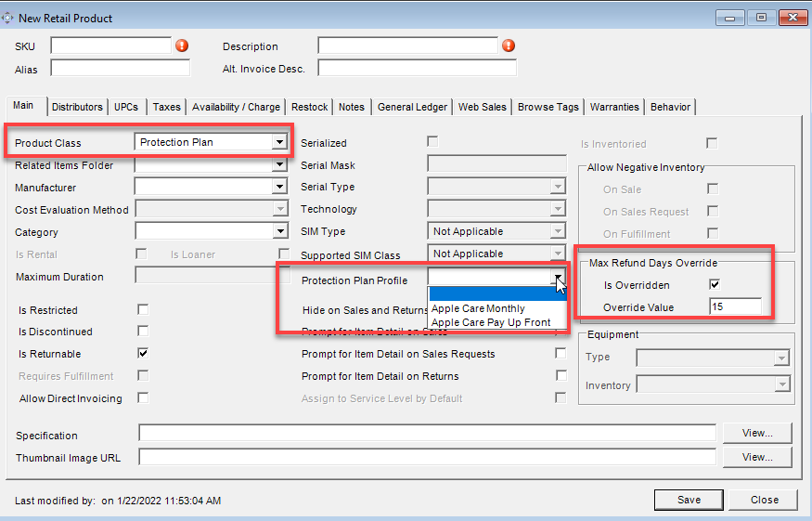Open the General Ledger tab
The width and height of the screenshot is (812, 521).
(412, 107)
